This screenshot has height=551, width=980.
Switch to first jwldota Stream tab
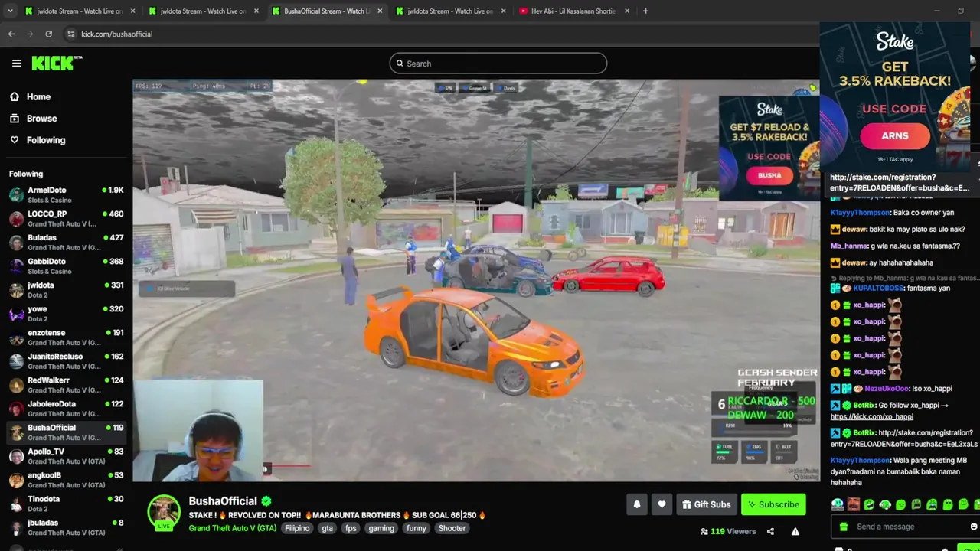pyautogui.click(x=80, y=11)
